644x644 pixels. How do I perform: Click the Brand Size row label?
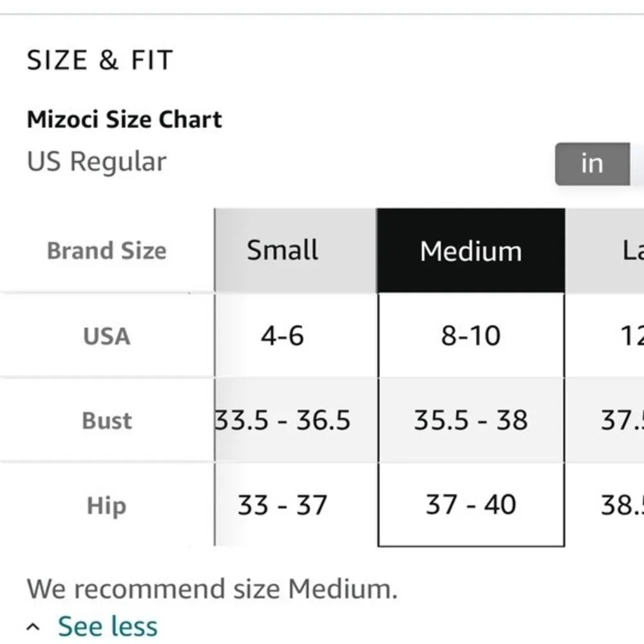(106, 251)
